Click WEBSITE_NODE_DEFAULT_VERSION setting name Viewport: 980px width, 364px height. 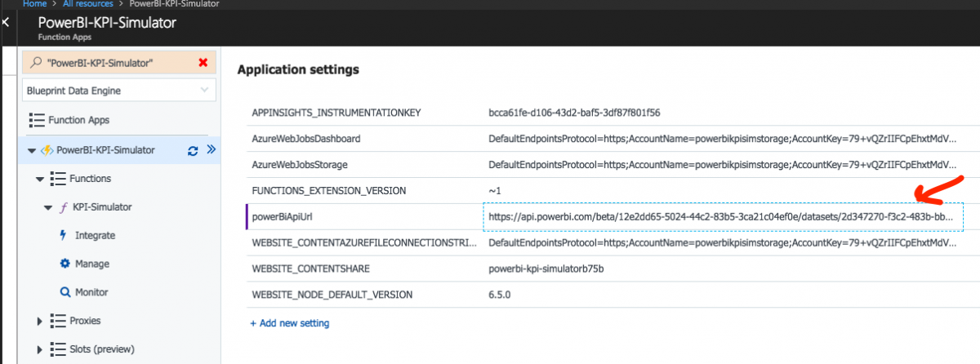point(332,295)
